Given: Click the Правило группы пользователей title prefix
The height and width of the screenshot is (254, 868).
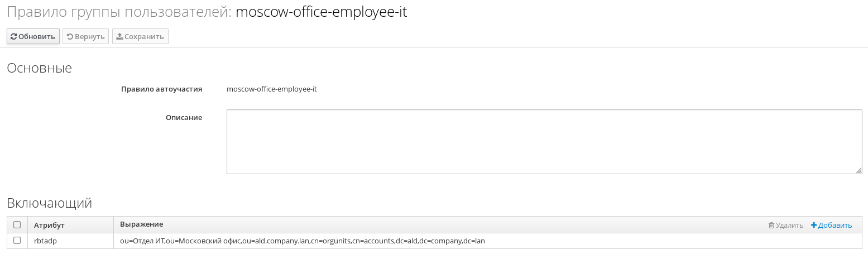Looking at the screenshot, I should pos(119,12).
